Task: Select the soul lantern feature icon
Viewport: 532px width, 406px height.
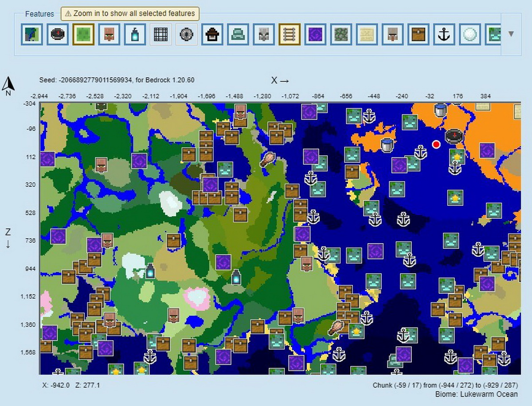Action: coord(134,34)
